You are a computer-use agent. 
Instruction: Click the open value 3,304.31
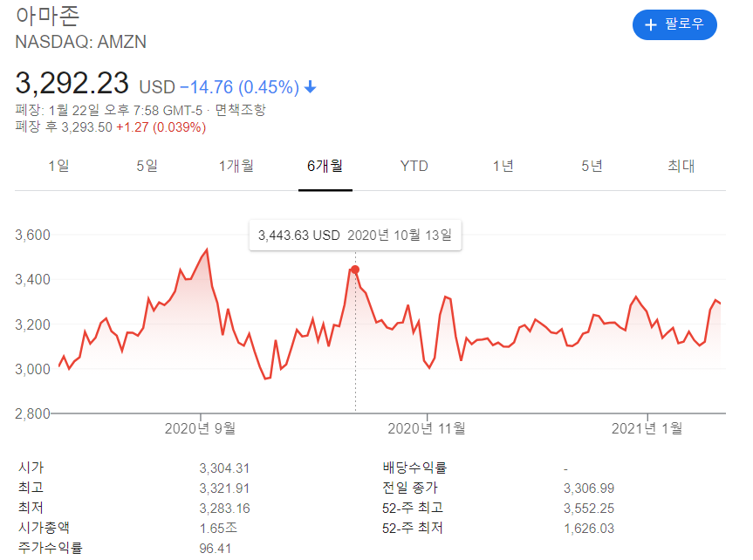pyautogui.click(x=224, y=468)
